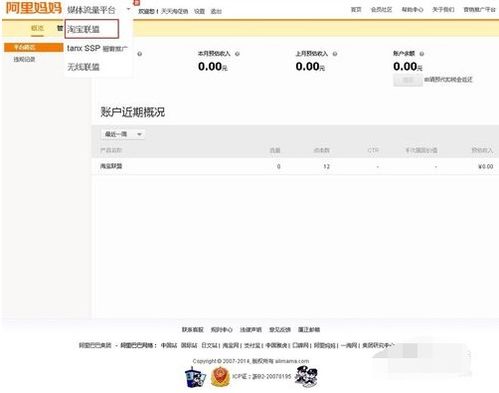Click the 支付宝 footer network link
Screen dimensions: 499x393
(252, 345)
